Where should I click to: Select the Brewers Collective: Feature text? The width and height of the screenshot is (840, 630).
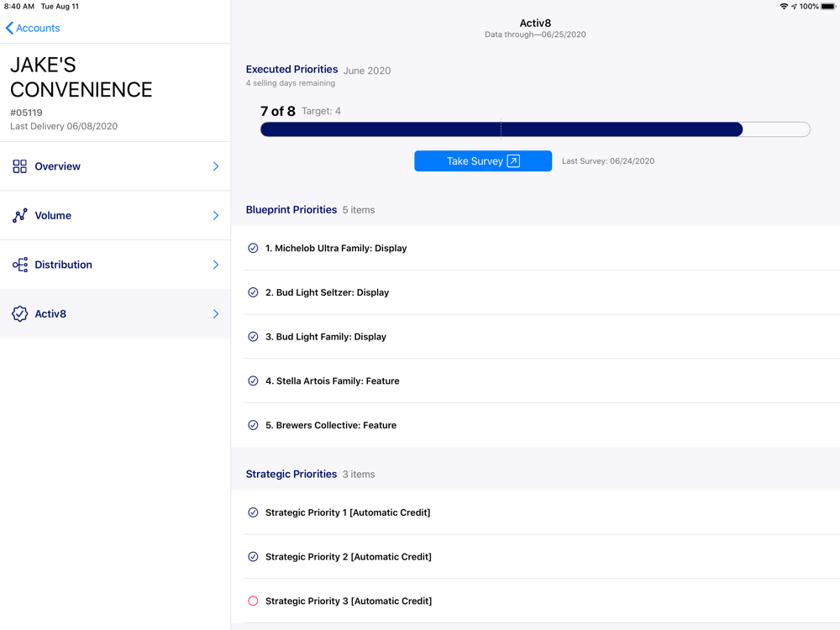click(331, 425)
